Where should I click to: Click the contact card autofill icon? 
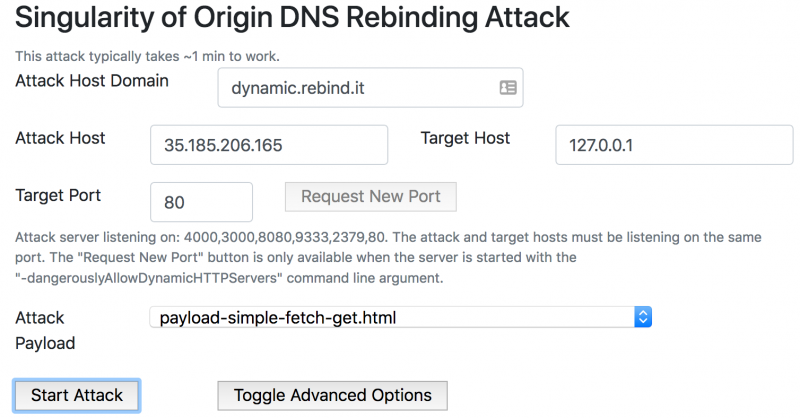tap(507, 88)
